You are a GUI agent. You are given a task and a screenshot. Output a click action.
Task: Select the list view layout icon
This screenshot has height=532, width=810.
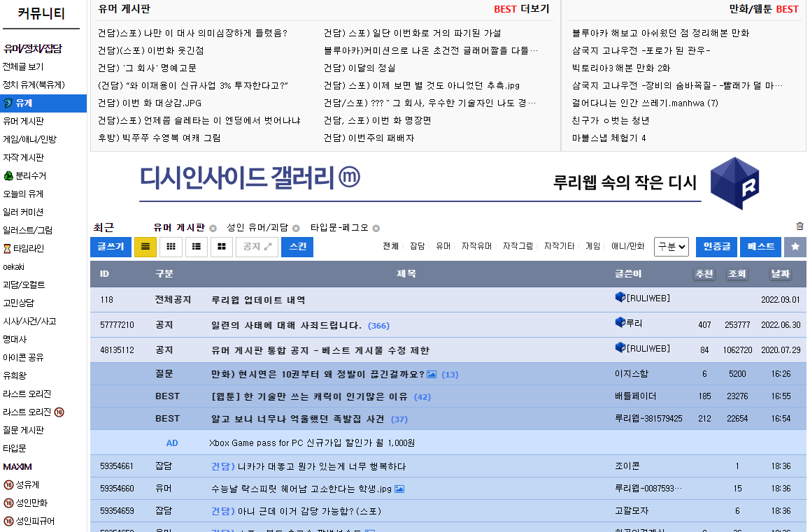pos(145,247)
